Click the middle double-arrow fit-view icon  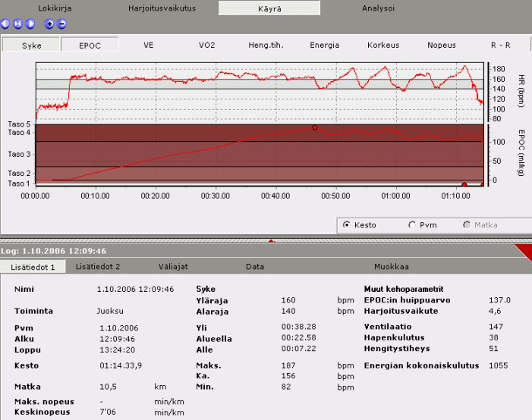(x=18, y=24)
